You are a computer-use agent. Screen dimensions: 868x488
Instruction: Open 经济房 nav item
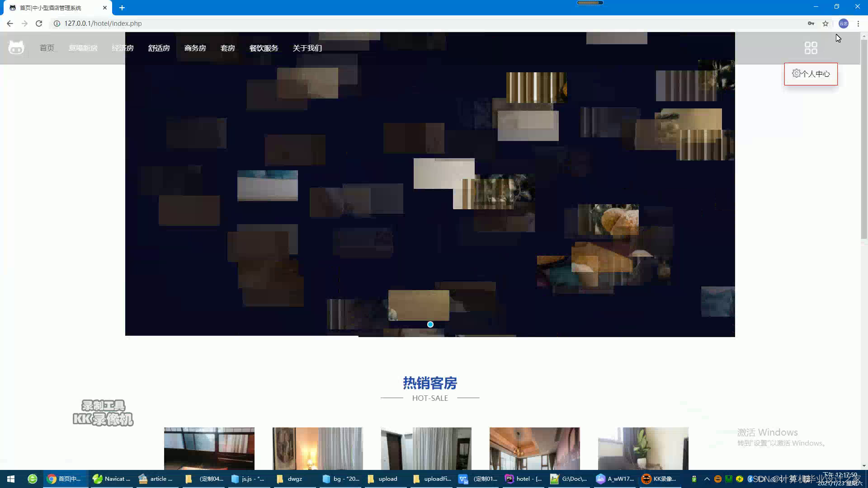[x=123, y=48]
